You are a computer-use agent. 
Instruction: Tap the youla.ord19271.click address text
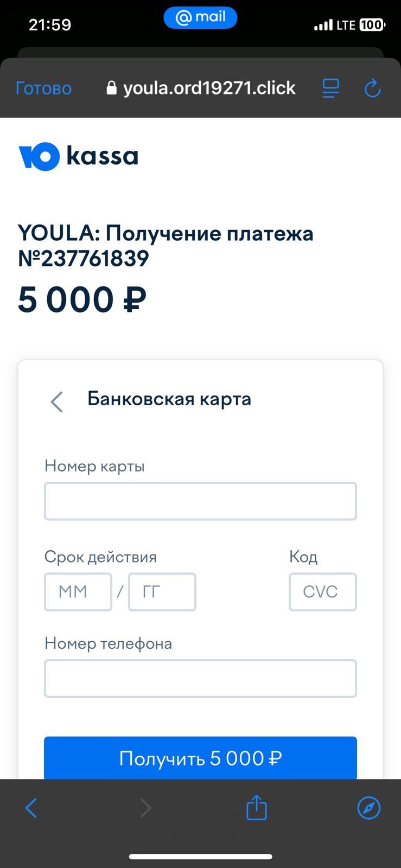pyautogui.click(x=209, y=88)
